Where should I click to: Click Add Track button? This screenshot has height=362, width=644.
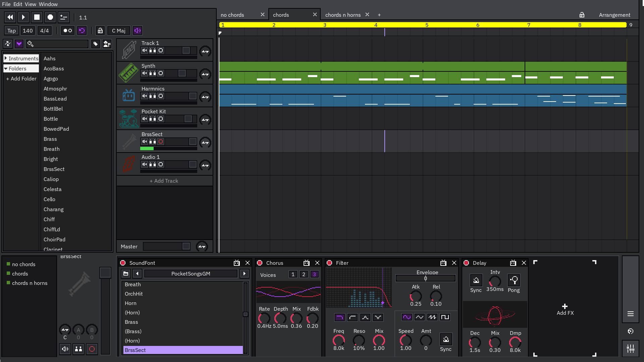164,181
